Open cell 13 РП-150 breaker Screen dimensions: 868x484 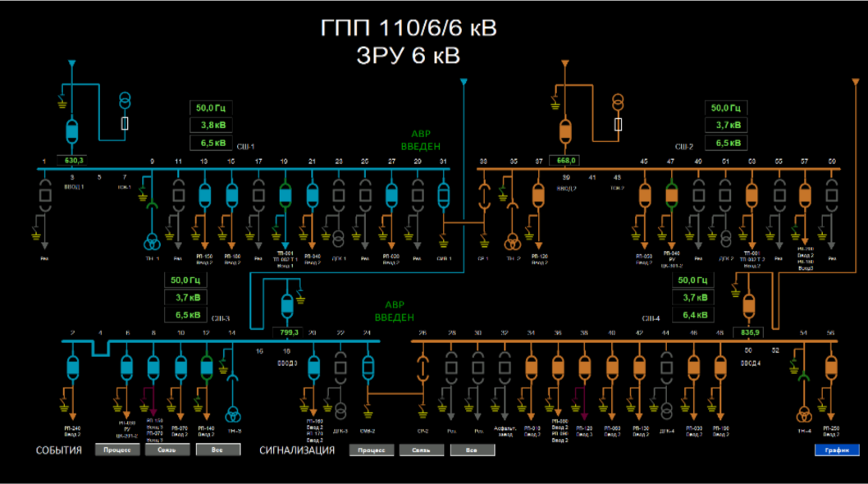205,195
